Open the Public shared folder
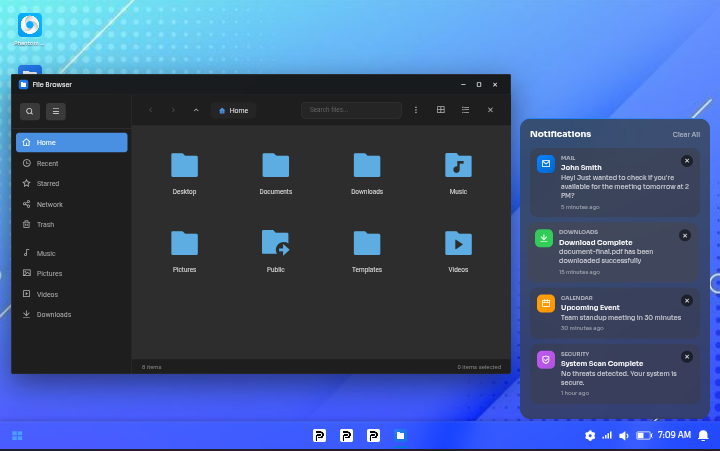 click(275, 244)
